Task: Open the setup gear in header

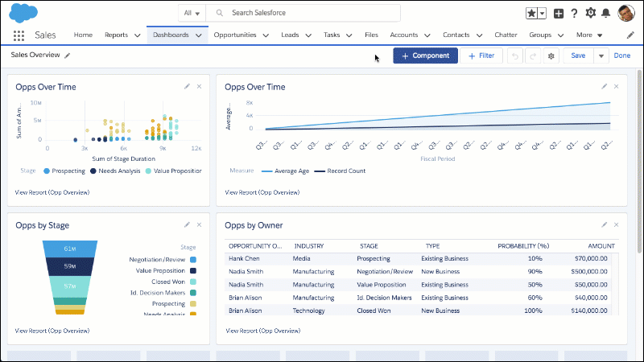Action: (x=590, y=13)
